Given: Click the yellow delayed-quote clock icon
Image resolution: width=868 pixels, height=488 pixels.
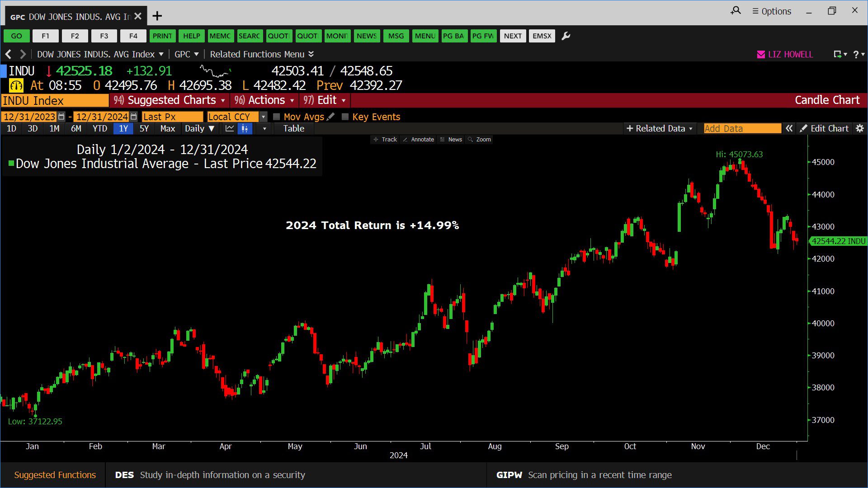Looking at the screenshot, I should pos(16,85).
